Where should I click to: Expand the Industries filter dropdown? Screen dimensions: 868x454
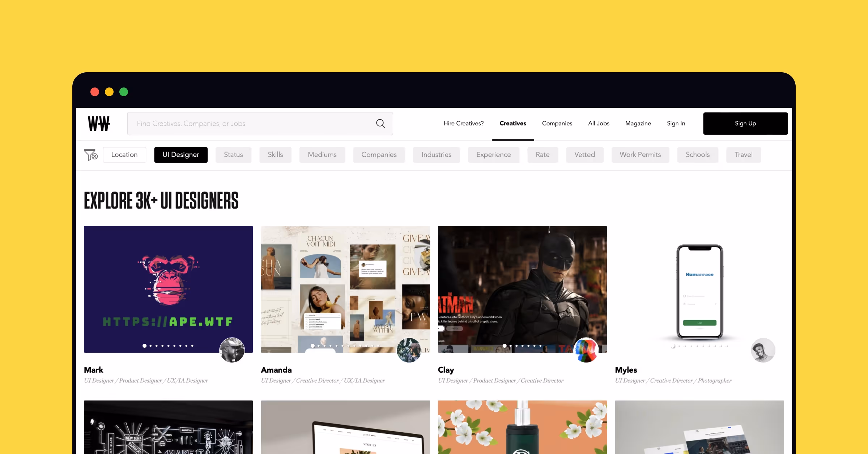[436, 155]
